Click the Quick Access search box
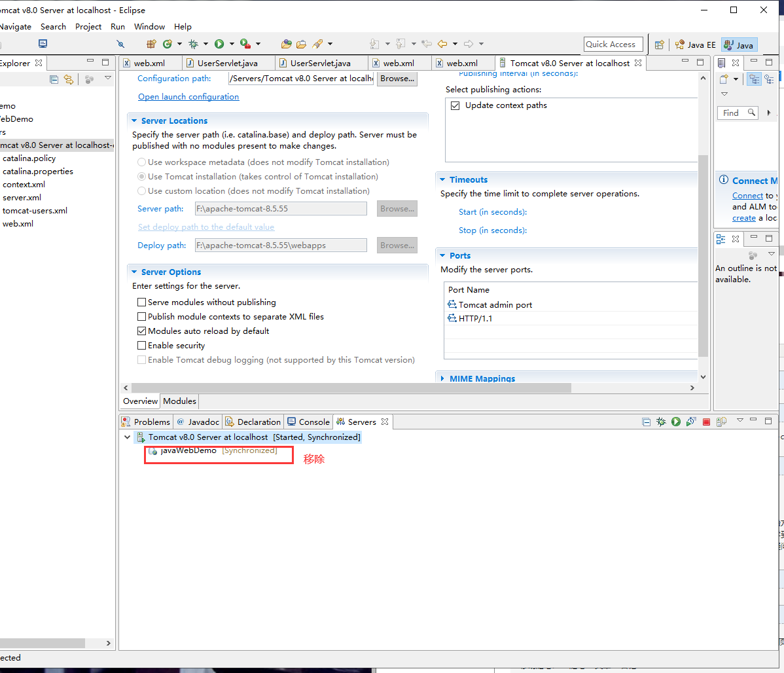Screen dimensions: 784x673 point(613,44)
